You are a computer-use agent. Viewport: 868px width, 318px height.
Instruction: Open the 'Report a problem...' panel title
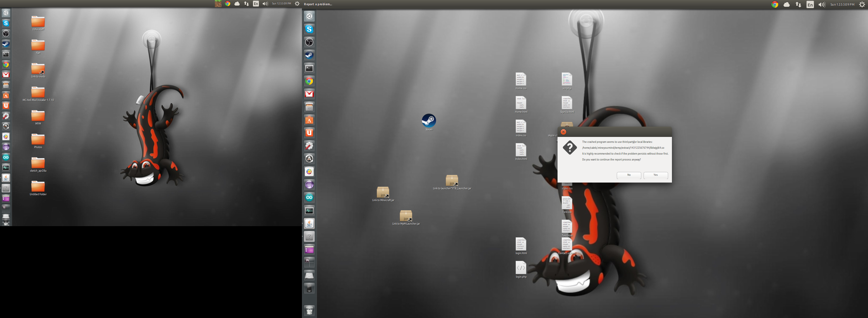pos(318,4)
